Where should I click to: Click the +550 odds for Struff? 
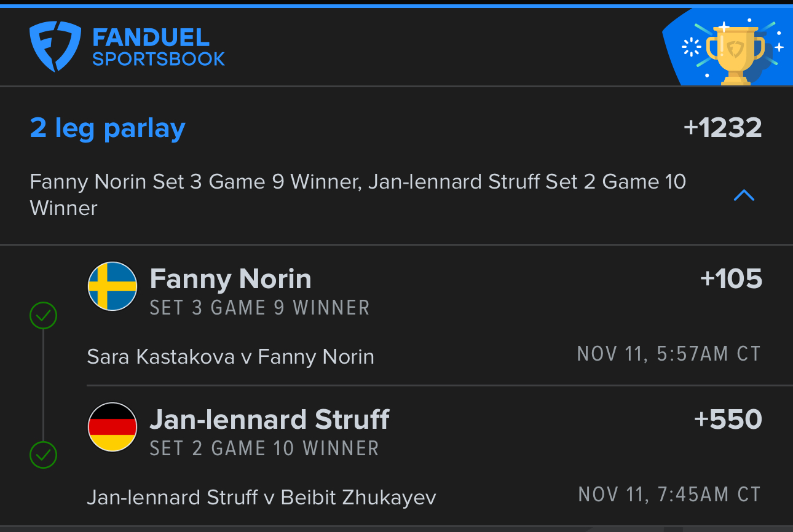pyautogui.click(x=728, y=420)
